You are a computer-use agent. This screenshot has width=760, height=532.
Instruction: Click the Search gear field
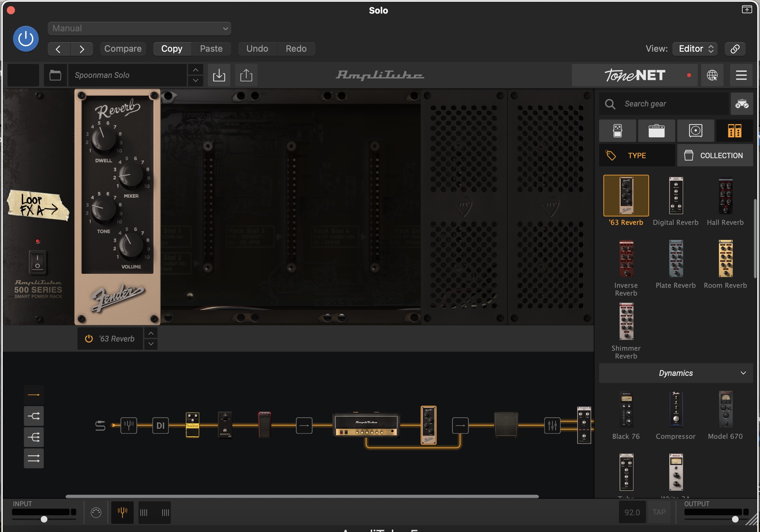(664, 104)
